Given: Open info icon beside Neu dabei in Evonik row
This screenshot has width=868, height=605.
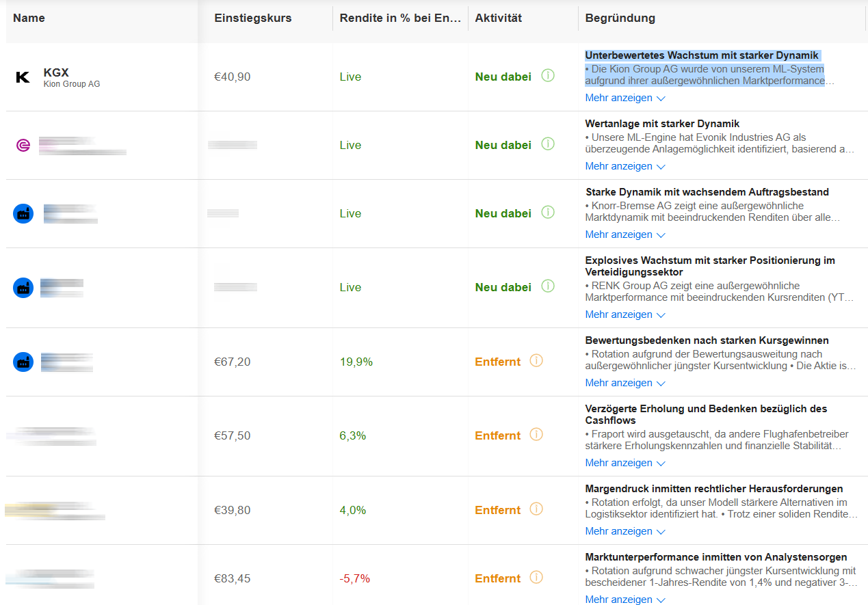Looking at the screenshot, I should coord(548,144).
